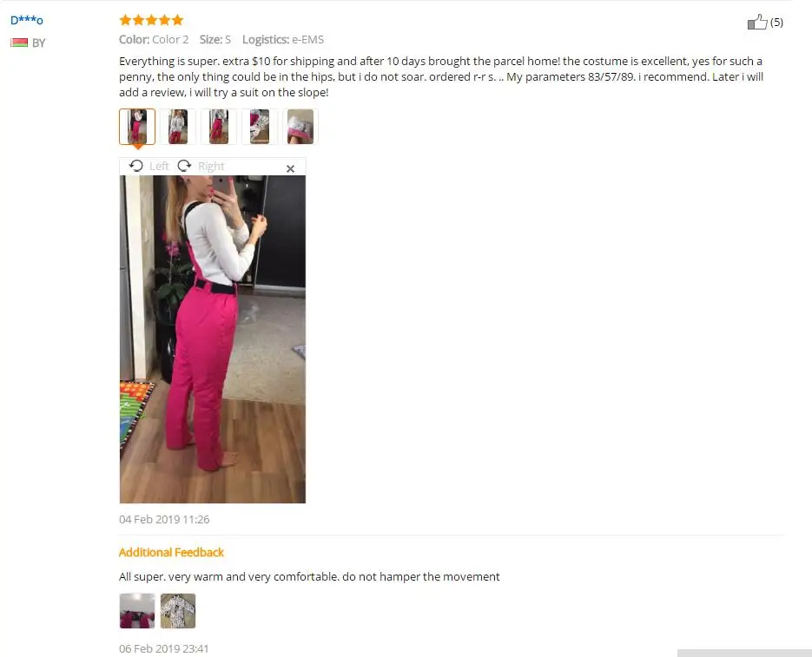812x657 pixels.
Task: Select the fourth review photo thumbnail
Action: [260, 127]
